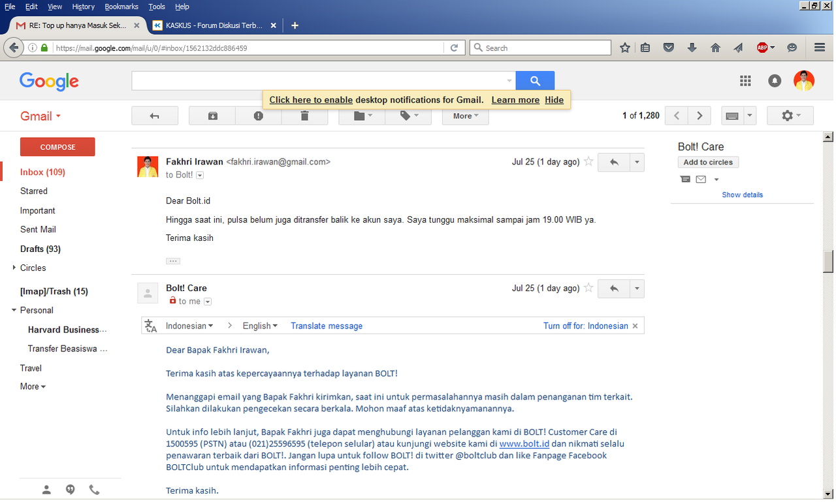This screenshot has width=836, height=504.
Task: Change target language English dropdown
Action: (260, 326)
